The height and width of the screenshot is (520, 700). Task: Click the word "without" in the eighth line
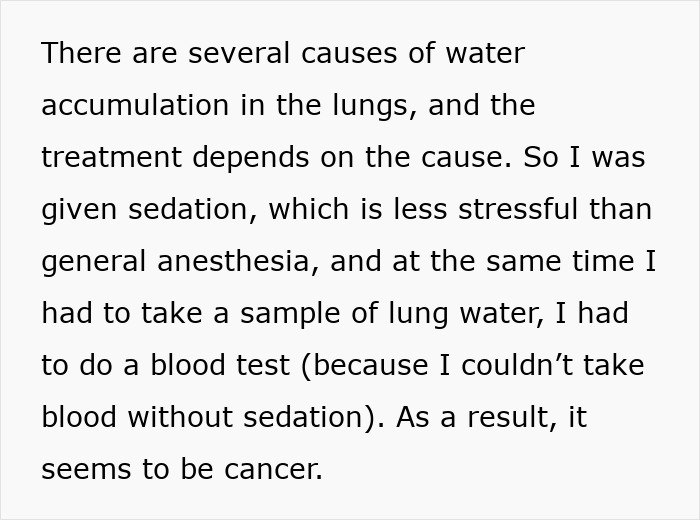click(180, 417)
